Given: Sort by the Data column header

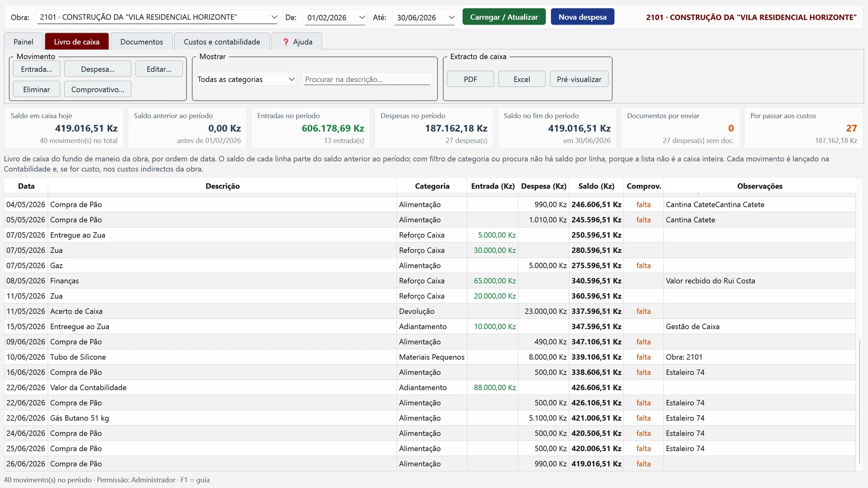Looking at the screenshot, I should (x=26, y=186).
